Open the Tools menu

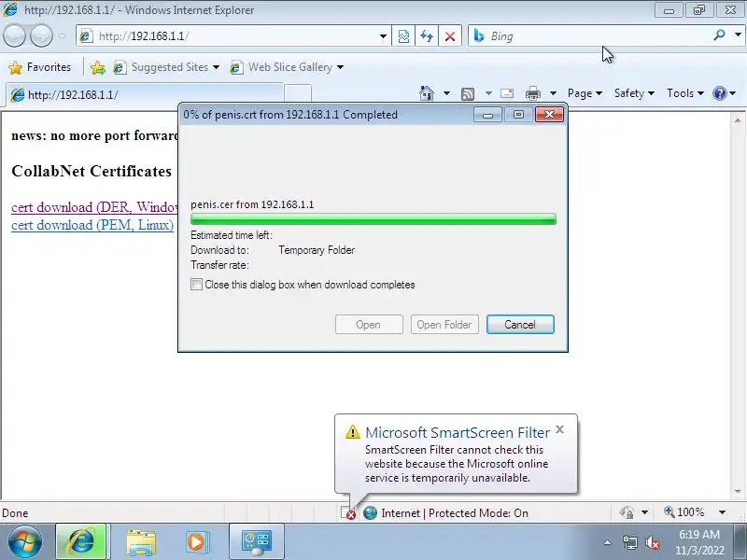tap(685, 93)
